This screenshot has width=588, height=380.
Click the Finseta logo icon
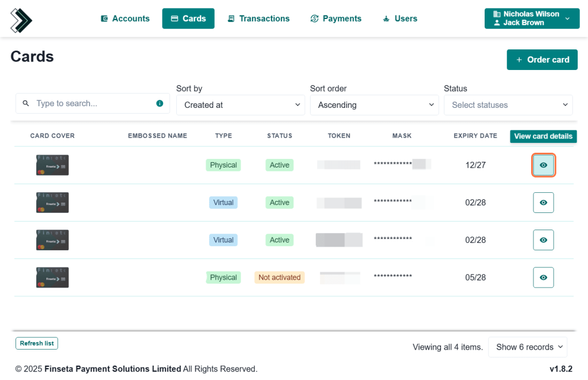(x=21, y=20)
